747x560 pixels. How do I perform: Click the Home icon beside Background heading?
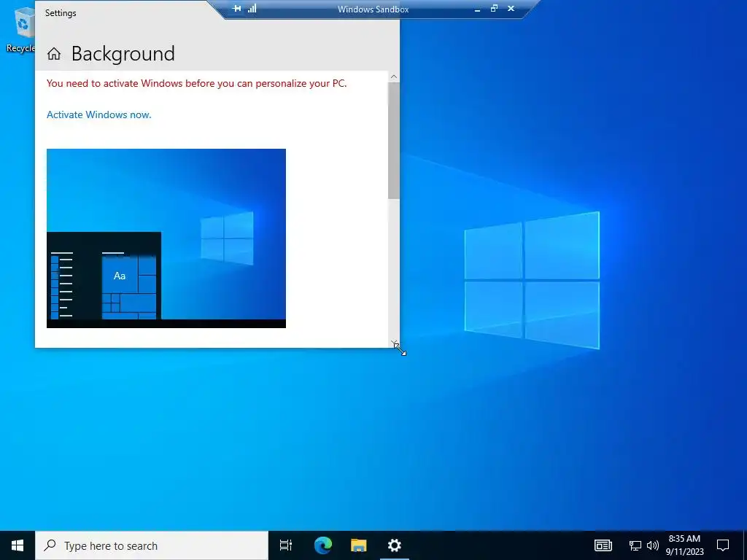click(54, 54)
